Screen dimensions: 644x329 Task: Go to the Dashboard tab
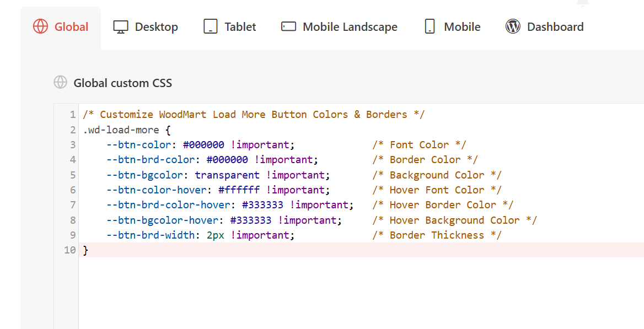(544, 27)
